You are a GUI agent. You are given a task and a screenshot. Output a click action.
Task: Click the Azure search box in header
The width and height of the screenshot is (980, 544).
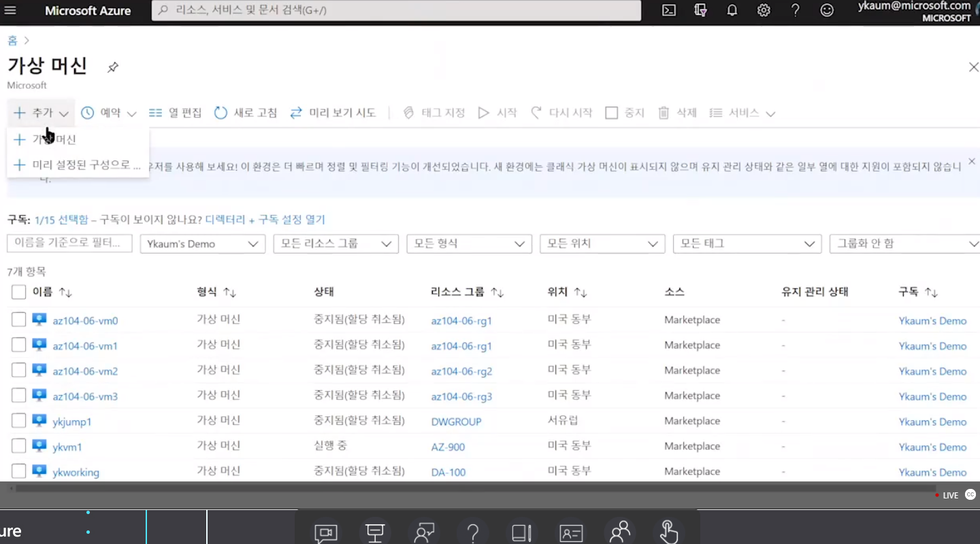pos(396,10)
